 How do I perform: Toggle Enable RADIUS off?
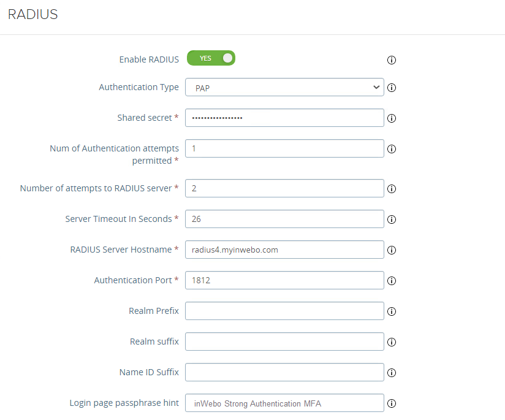click(x=211, y=58)
